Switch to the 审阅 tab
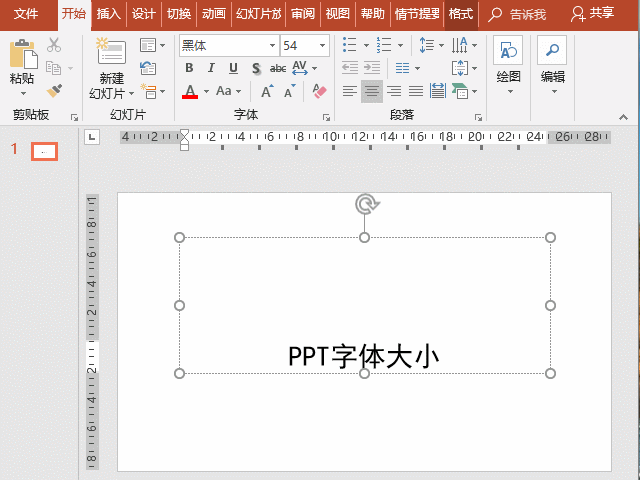The width and height of the screenshot is (640, 480). point(303,14)
